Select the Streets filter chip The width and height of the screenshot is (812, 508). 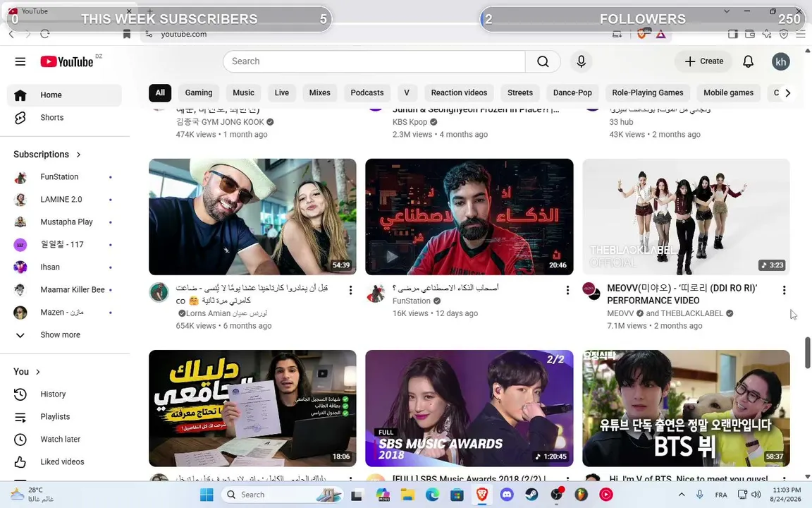click(520, 93)
